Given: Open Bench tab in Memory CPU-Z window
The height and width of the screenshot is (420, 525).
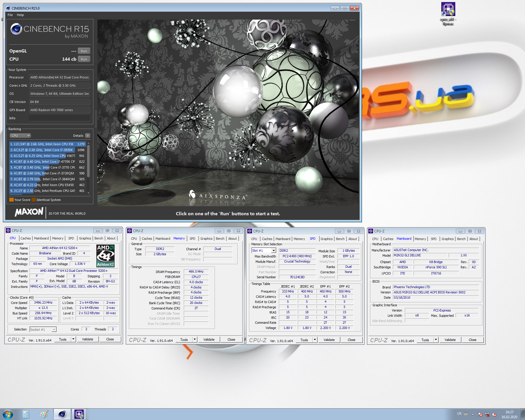Looking at the screenshot, I should [x=220, y=239].
